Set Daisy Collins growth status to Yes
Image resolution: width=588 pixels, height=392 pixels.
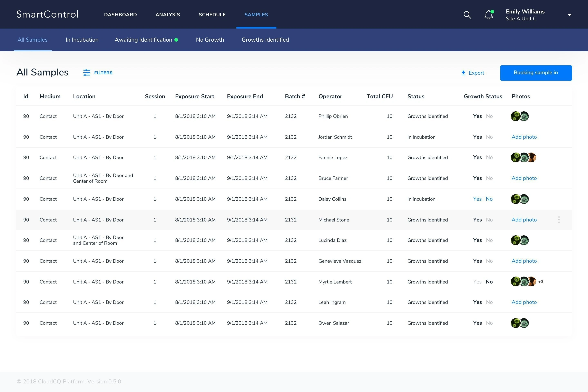(477, 199)
